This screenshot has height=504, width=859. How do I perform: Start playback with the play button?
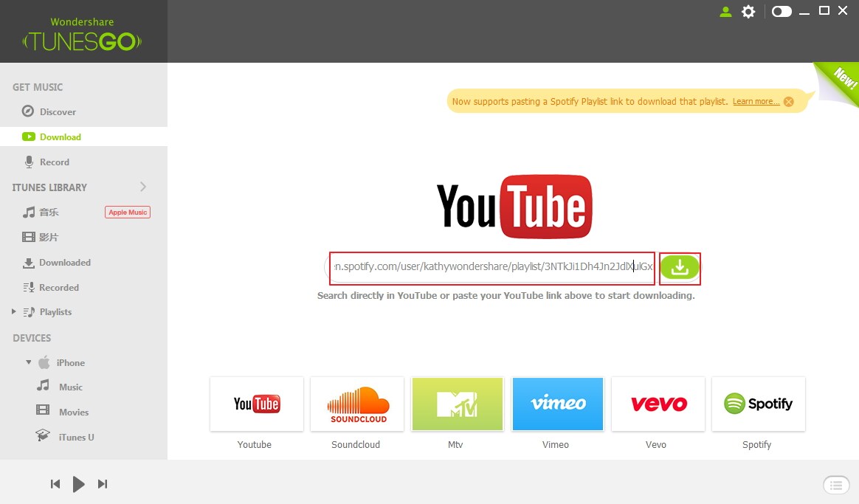click(x=78, y=484)
